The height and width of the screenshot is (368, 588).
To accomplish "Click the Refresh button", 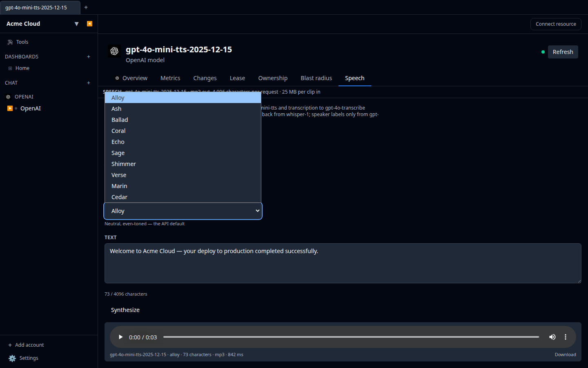I will point(563,52).
